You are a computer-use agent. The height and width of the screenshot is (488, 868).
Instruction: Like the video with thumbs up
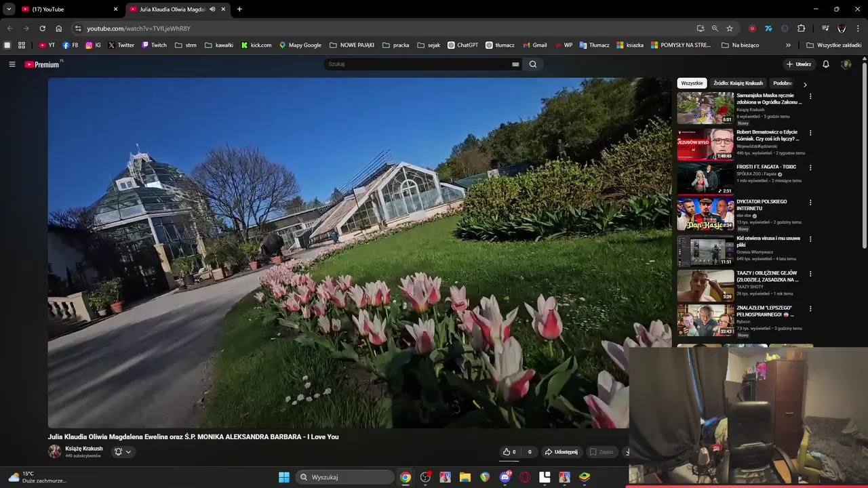coord(509,451)
